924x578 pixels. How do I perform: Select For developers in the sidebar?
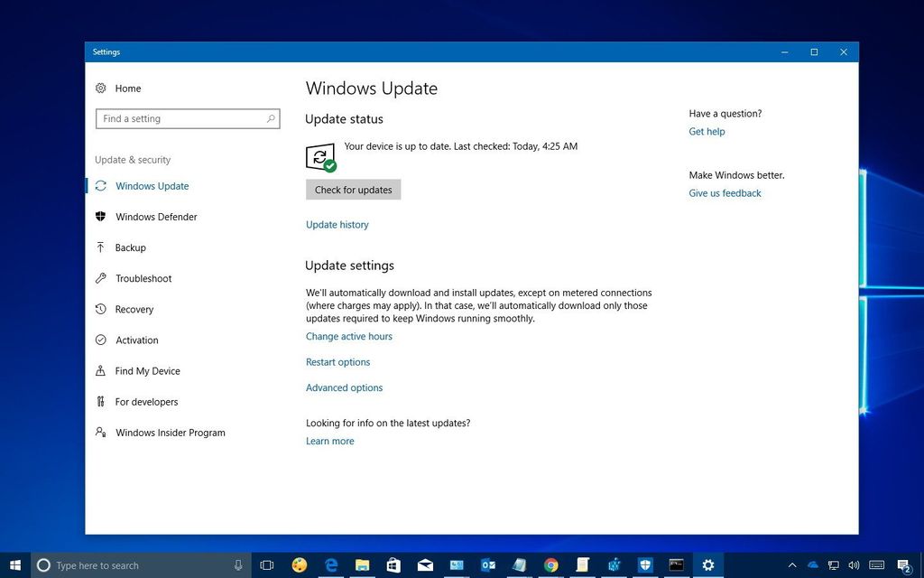click(146, 401)
